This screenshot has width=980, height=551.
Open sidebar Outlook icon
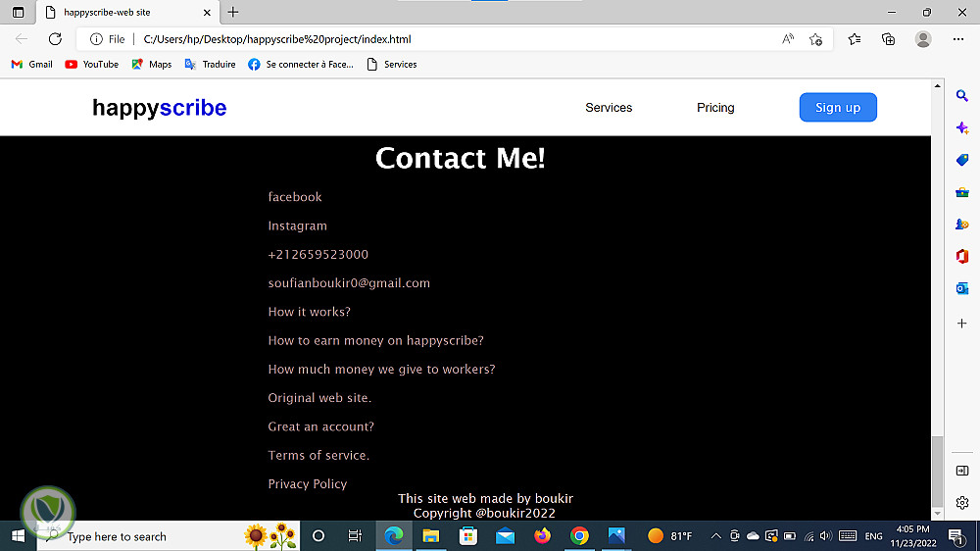pyautogui.click(x=962, y=288)
